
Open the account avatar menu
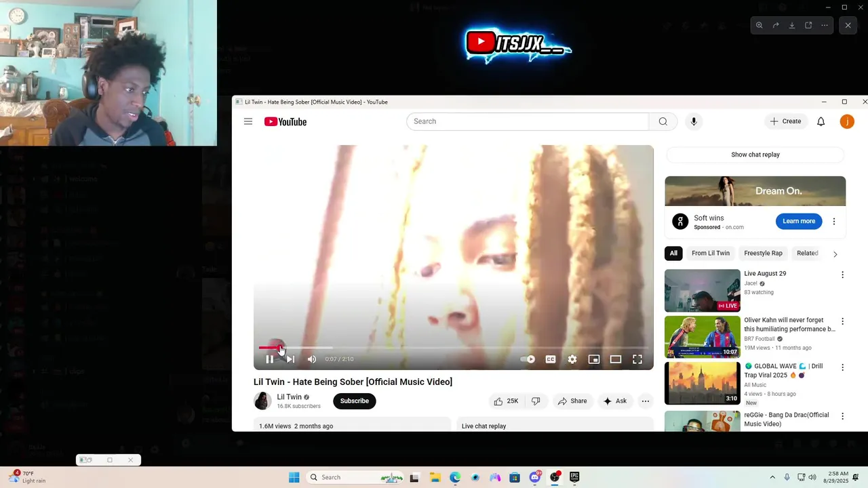pyautogui.click(x=847, y=121)
